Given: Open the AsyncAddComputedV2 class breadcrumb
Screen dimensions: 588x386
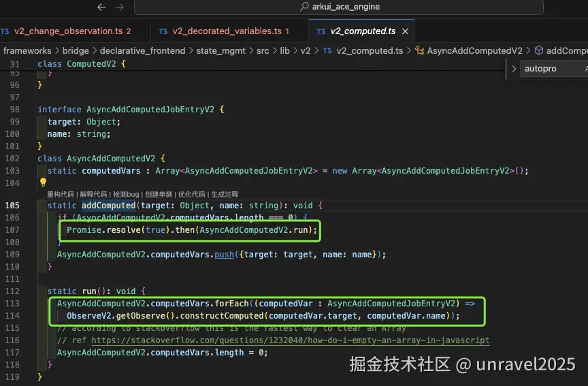Looking at the screenshot, I should click(474, 50).
